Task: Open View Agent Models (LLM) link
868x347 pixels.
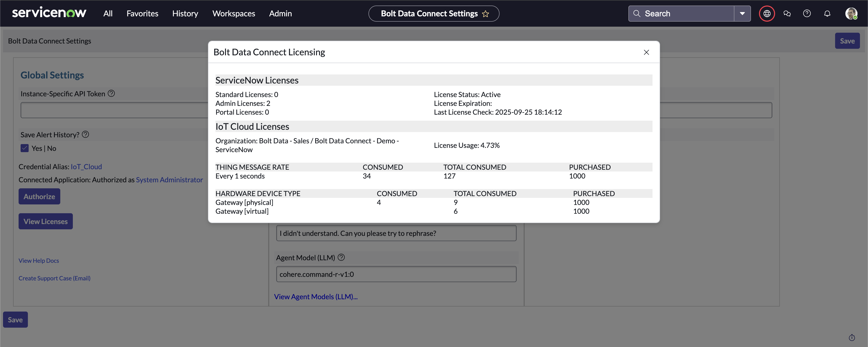Action: (x=316, y=296)
